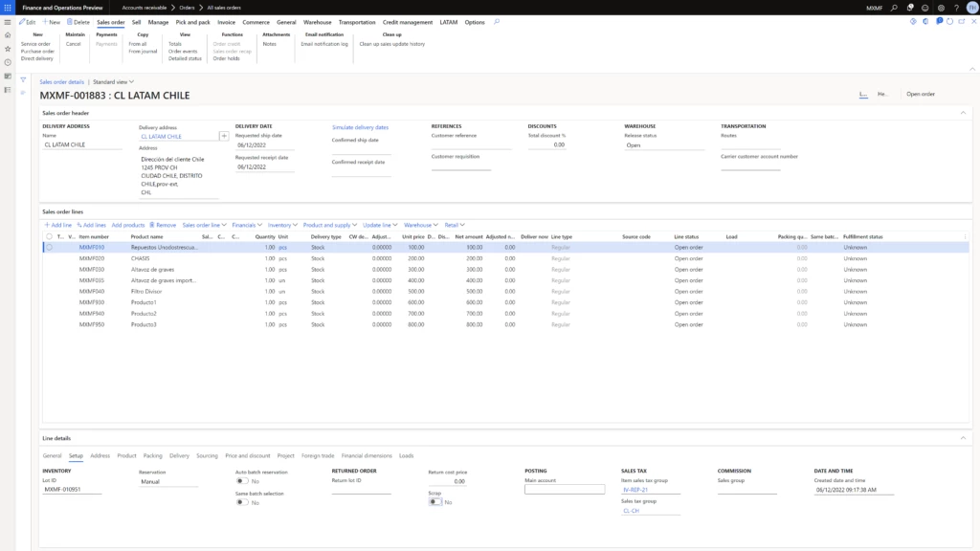Switch to the Pick and pack tab

[192, 22]
